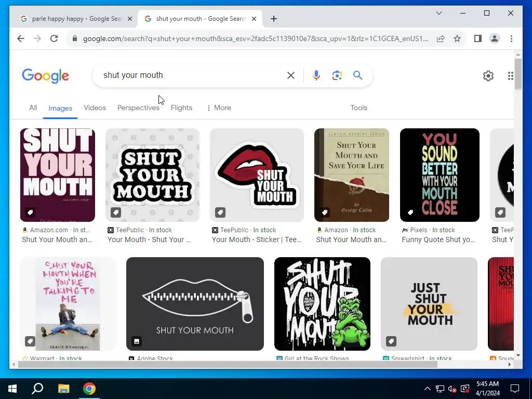
Task: Click scroll-right arrow on horizontal scrollbar
Action: point(509,365)
